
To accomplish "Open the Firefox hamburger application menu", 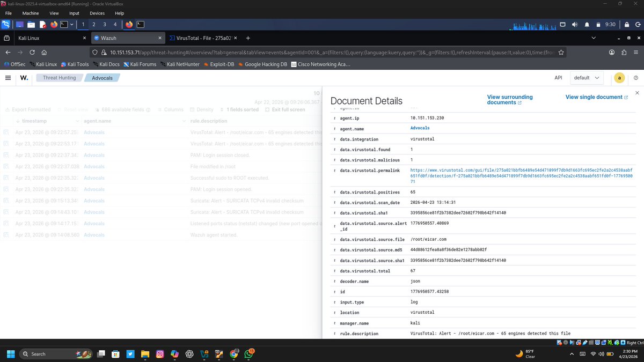I will (x=636, y=52).
